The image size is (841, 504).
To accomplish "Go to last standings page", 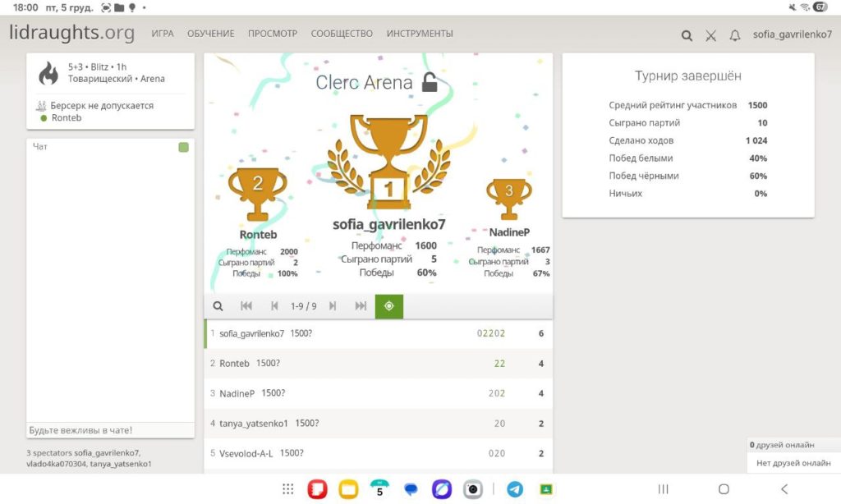I will 361,306.
